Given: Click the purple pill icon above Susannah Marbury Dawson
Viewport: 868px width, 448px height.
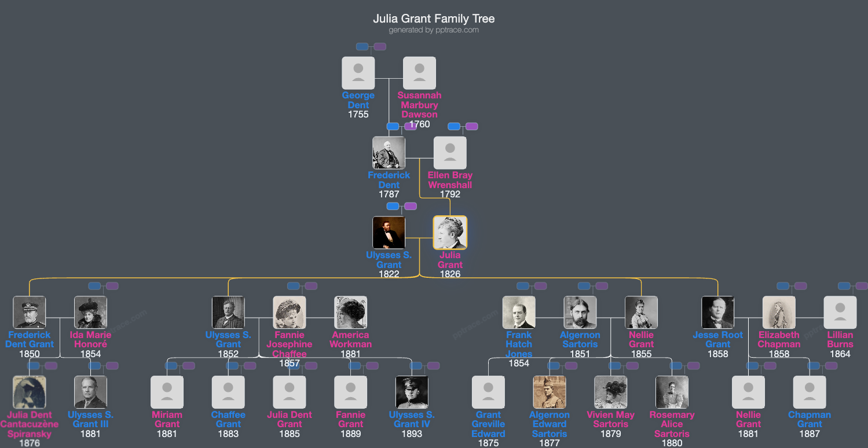Looking at the screenshot, I should coord(379,46).
